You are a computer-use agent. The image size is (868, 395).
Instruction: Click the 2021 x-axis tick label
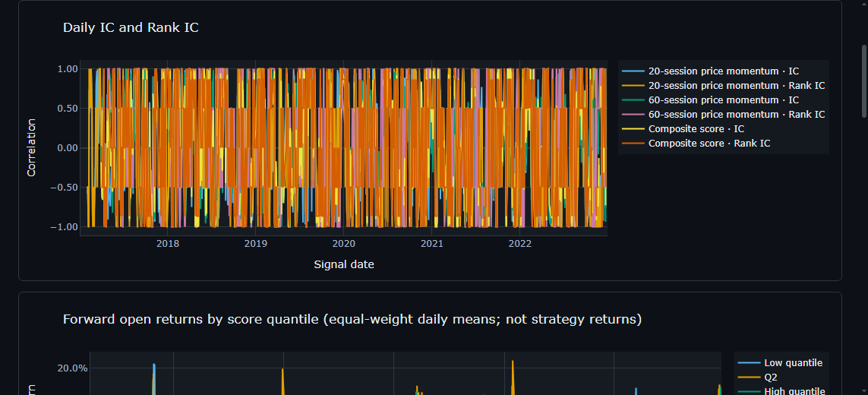[x=432, y=243]
